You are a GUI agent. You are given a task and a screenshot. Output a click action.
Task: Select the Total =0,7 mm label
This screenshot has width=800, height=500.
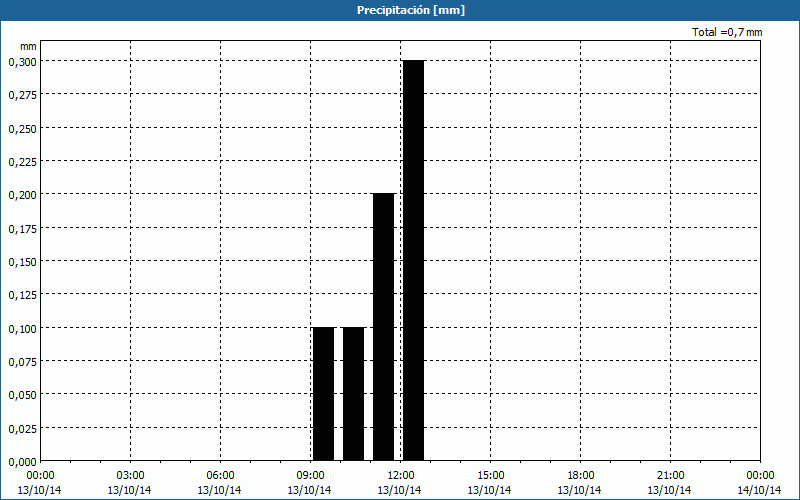coord(727,32)
